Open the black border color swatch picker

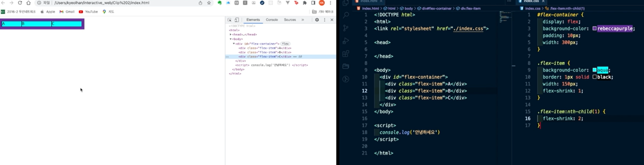pos(595,77)
